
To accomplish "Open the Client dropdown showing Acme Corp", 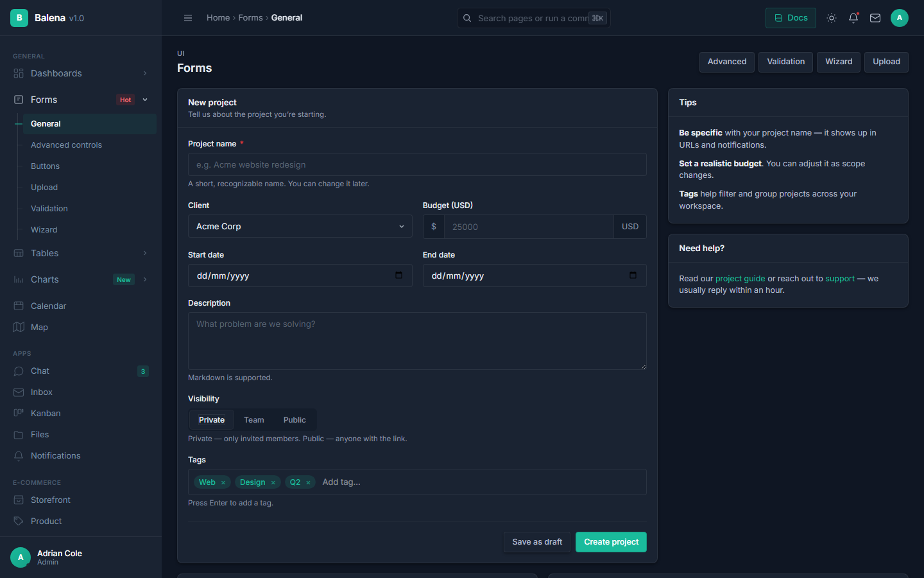I will [300, 226].
